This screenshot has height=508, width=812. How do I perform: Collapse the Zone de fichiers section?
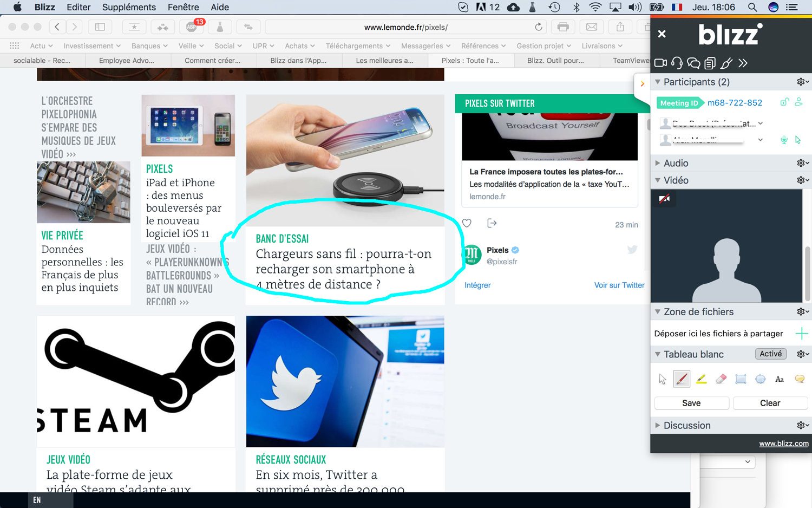pos(658,312)
